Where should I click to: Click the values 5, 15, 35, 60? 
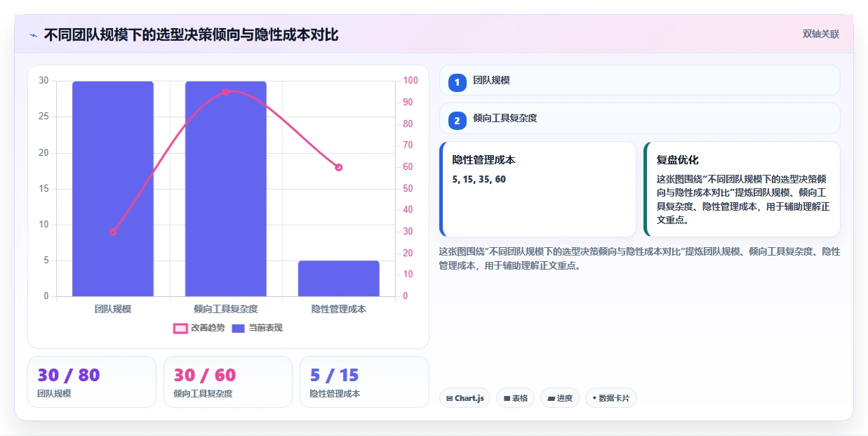coord(479,180)
